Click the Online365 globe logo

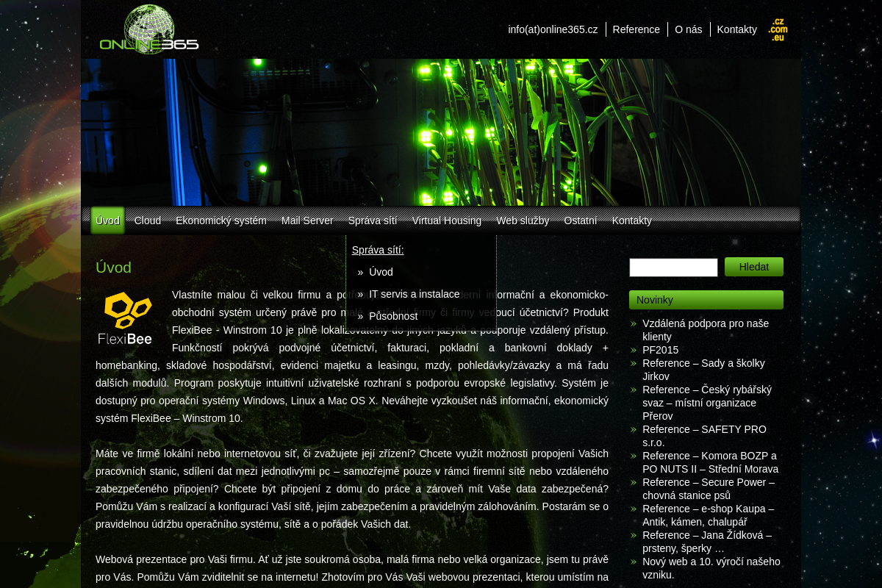(x=149, y=29)
